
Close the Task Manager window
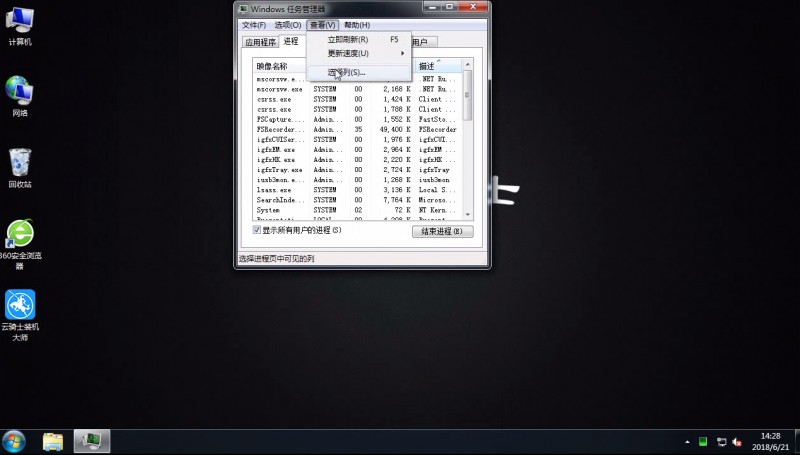point(473,7)
